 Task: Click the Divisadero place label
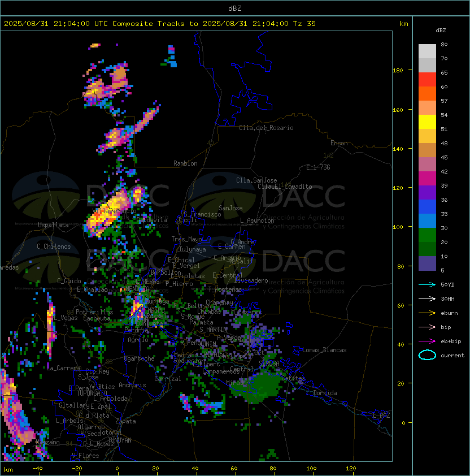[x=251, y=280]
